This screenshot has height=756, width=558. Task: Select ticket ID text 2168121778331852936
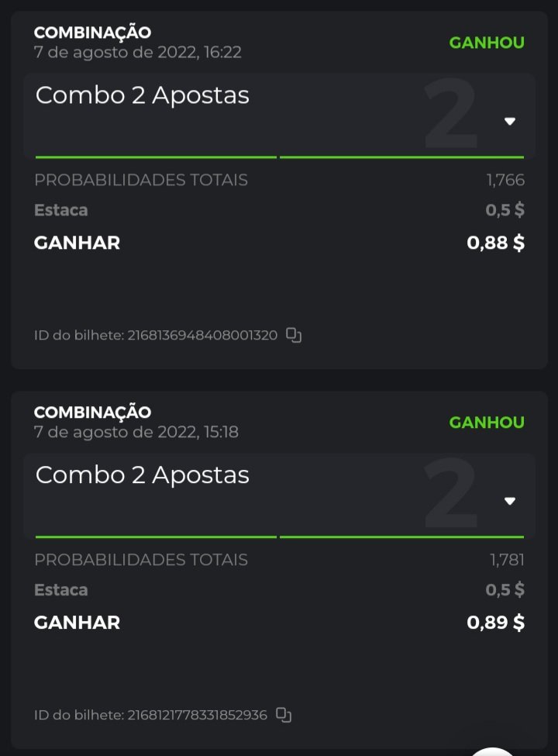coord(197,716)
